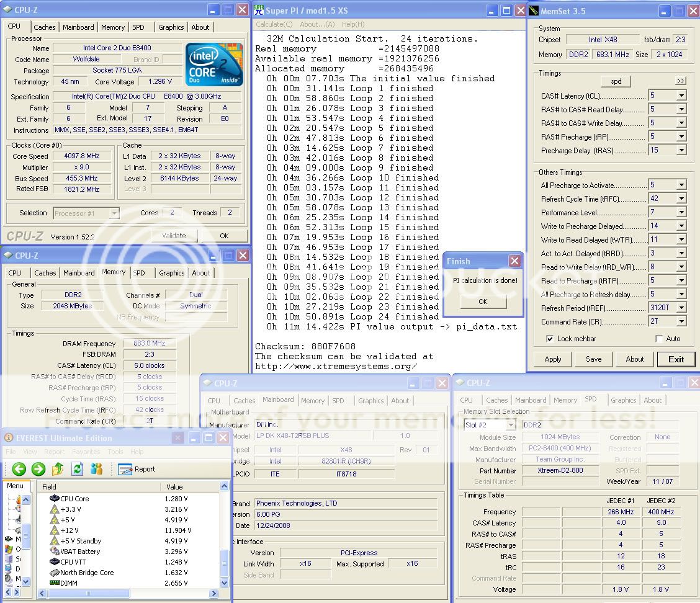
Task: Click the EVEREST list scroll-down arrow
Action: (224, 583)
